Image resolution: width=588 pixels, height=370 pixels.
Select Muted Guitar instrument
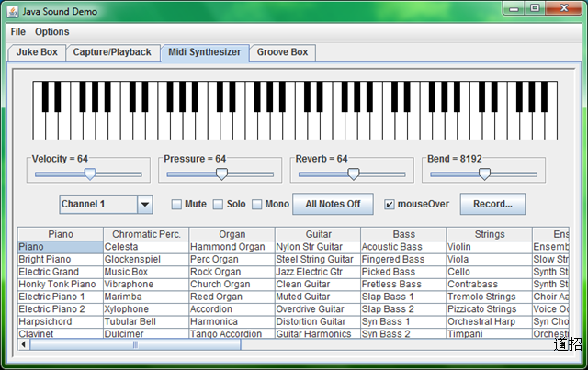(318, 297)
